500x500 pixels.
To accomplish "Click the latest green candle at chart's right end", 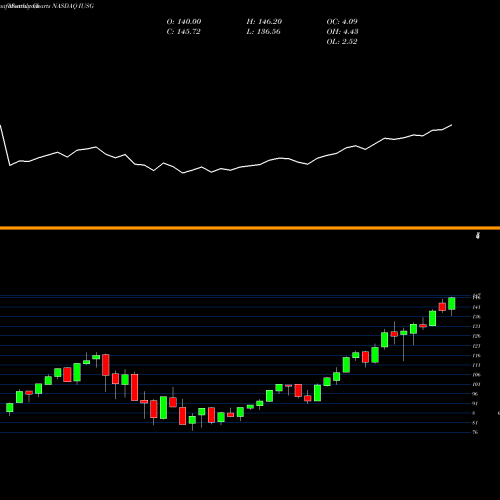I will click(452, 304).
